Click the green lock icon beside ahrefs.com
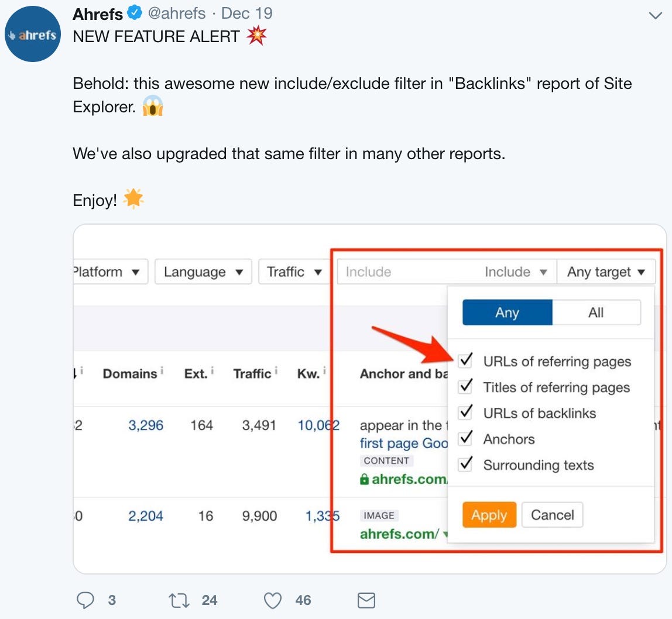Screen dimensions: 672x619 pos(364,479)
